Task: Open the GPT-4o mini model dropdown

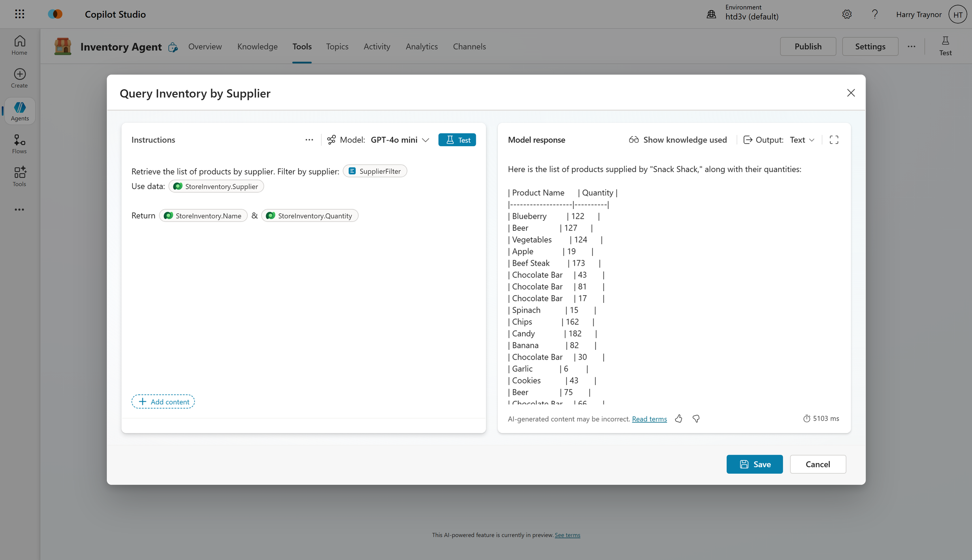Action: click(x=400, y=140)
